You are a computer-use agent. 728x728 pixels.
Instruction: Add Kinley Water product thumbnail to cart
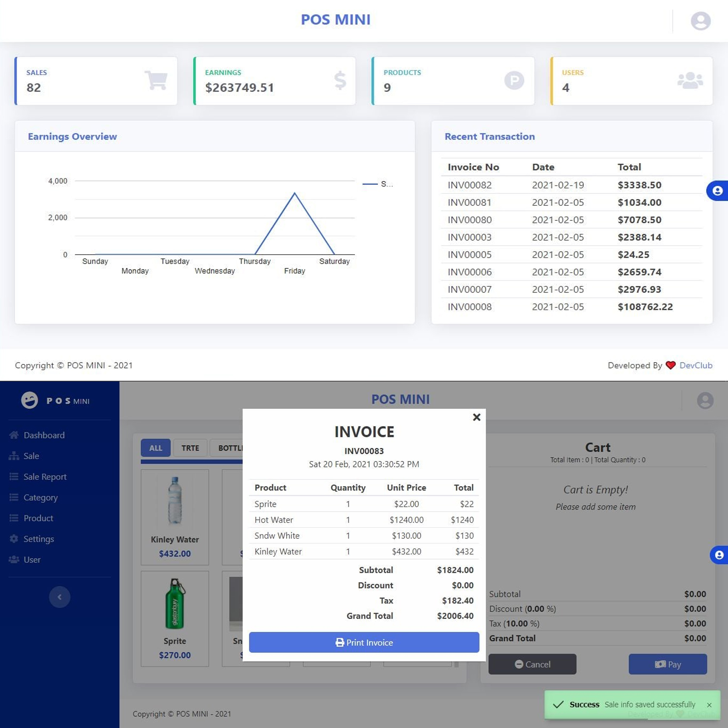(175, 501)
